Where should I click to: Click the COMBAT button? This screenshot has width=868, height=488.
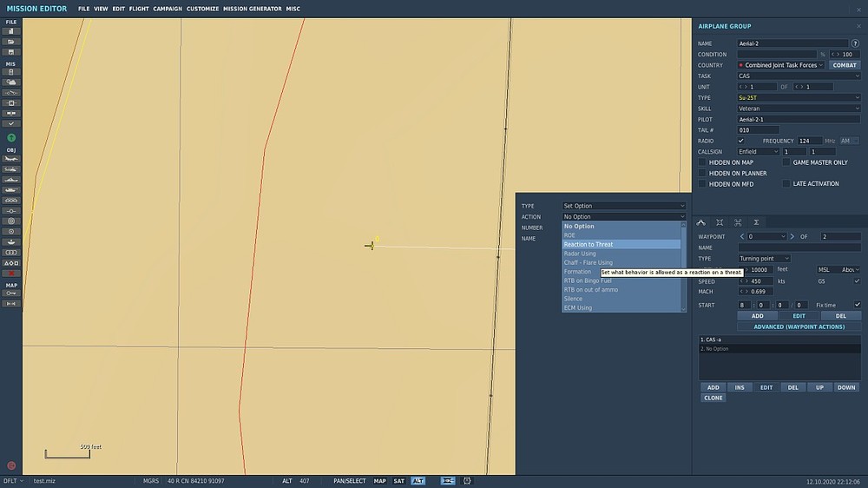(845, 65)
